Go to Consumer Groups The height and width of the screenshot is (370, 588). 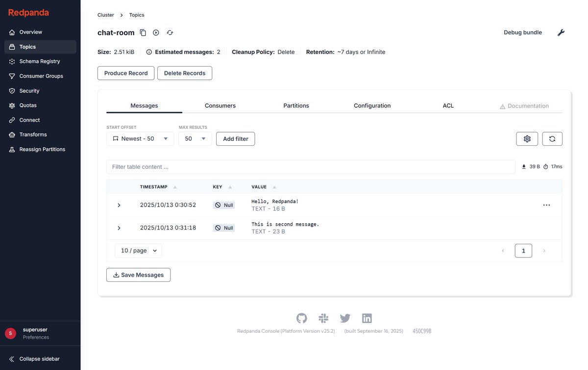pyautogui.click(x=40, y=76)
